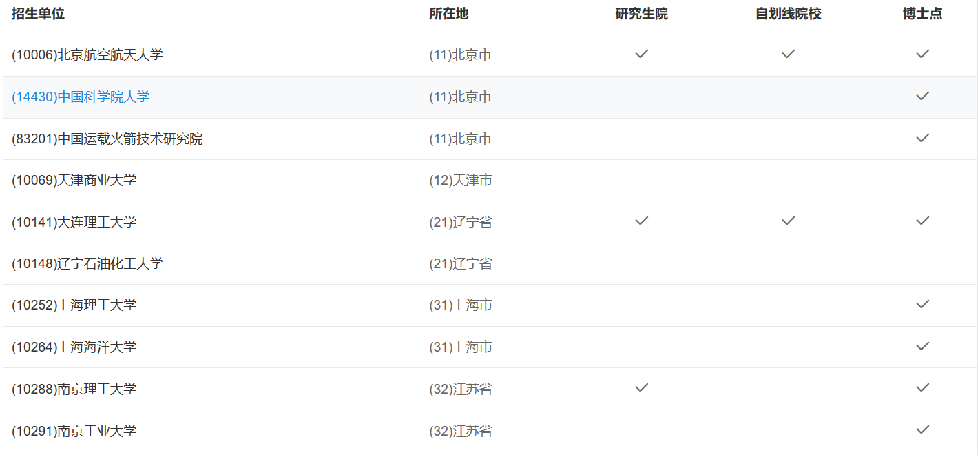
Task: Click 自划线院校 checkmark for 大连理工大学
Action: pyautogui.click(x=788, y=221)
